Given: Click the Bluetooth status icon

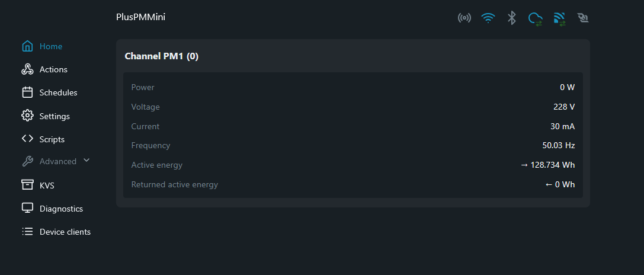Looking at the screenshot, I should pos(512,18).
